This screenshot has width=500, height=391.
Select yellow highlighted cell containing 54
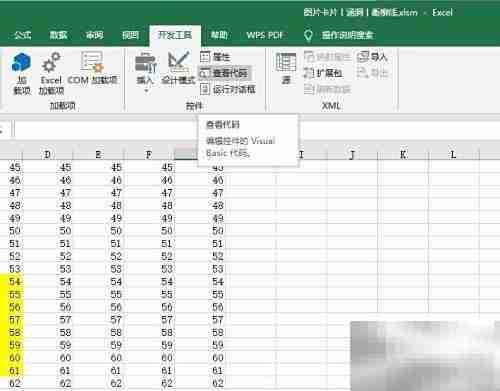(x=11, y=281)
